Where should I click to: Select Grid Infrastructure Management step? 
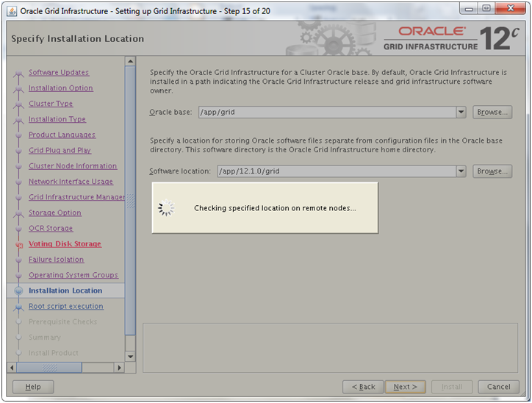pyautogui.click(x=76, y=197)
